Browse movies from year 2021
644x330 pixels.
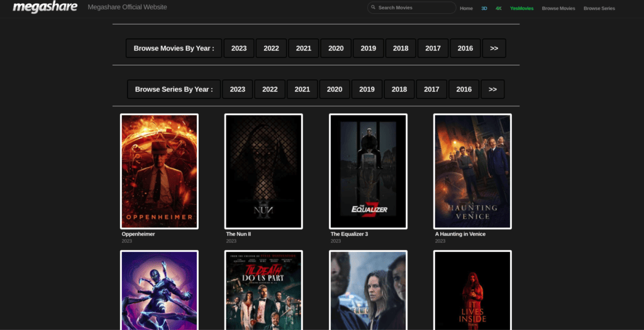pos(304,48)
